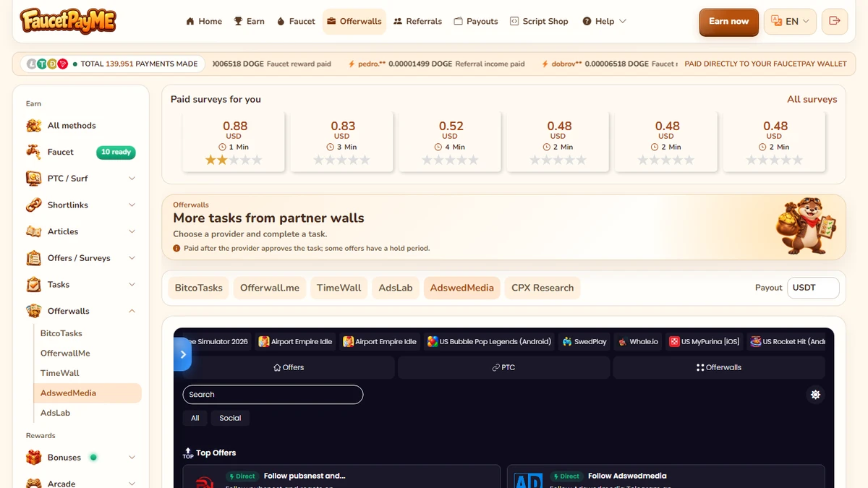Switch to the TimeWall provider tab

tap(339, 288)
